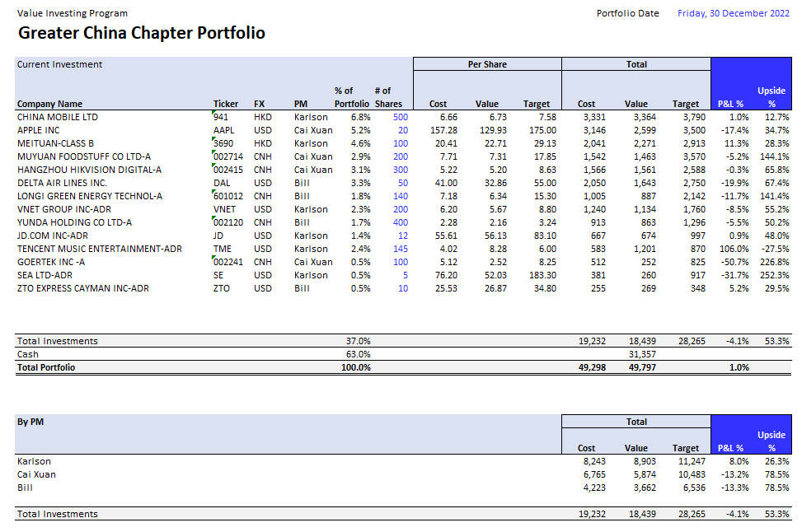Click the APPLE INC company cell
Screen dimensions: 802x532
pos(39,130)
